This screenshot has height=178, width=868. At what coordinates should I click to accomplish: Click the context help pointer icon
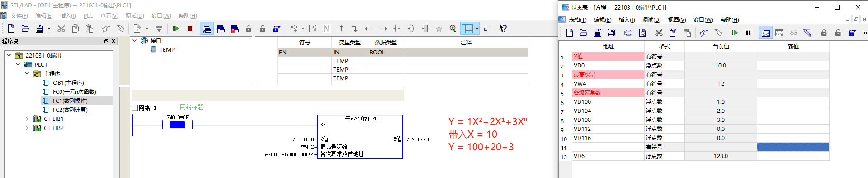(503, 29)
